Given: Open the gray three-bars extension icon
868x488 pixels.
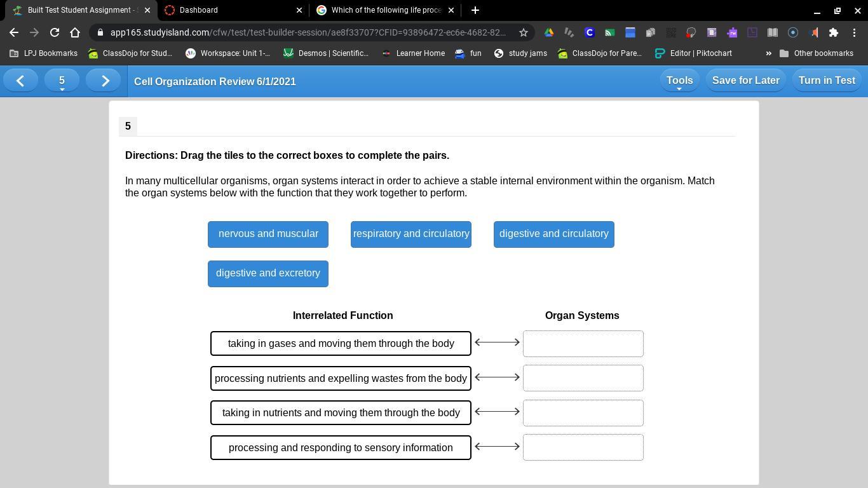Looking at the screenshot, I should 569,32.
